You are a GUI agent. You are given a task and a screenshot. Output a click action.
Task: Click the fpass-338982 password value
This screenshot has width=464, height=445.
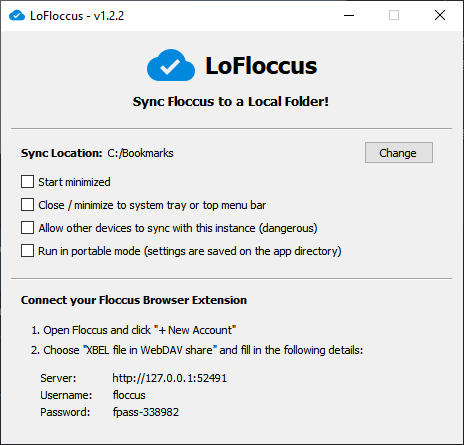click(146, 412)
